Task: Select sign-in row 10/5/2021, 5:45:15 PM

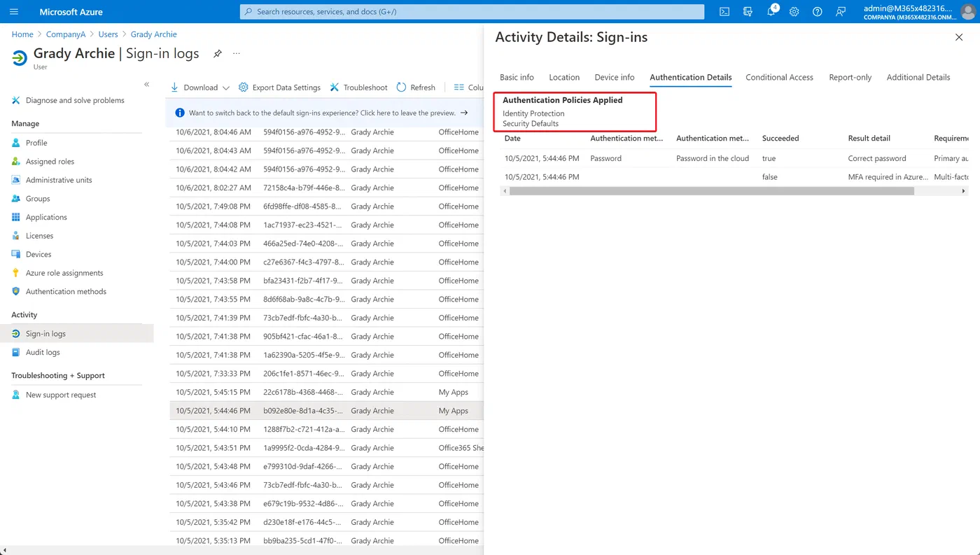Action: pyautogui.click(x=326, y=392)
